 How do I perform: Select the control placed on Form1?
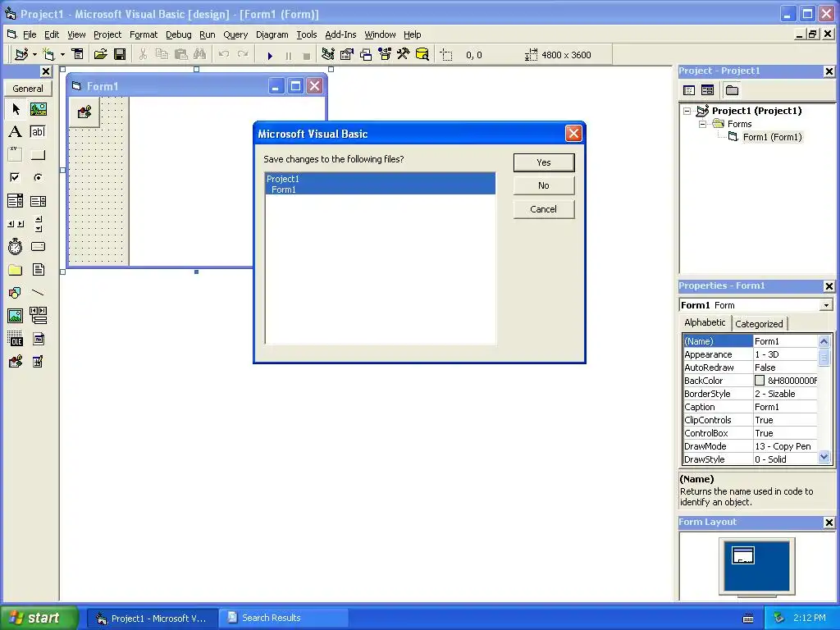pos(84,112)
